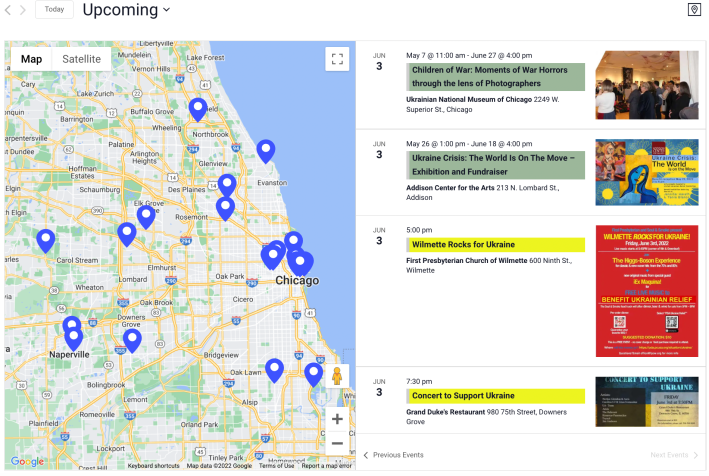Select the map pin west of Elmhurst

(x=127, y=235)
